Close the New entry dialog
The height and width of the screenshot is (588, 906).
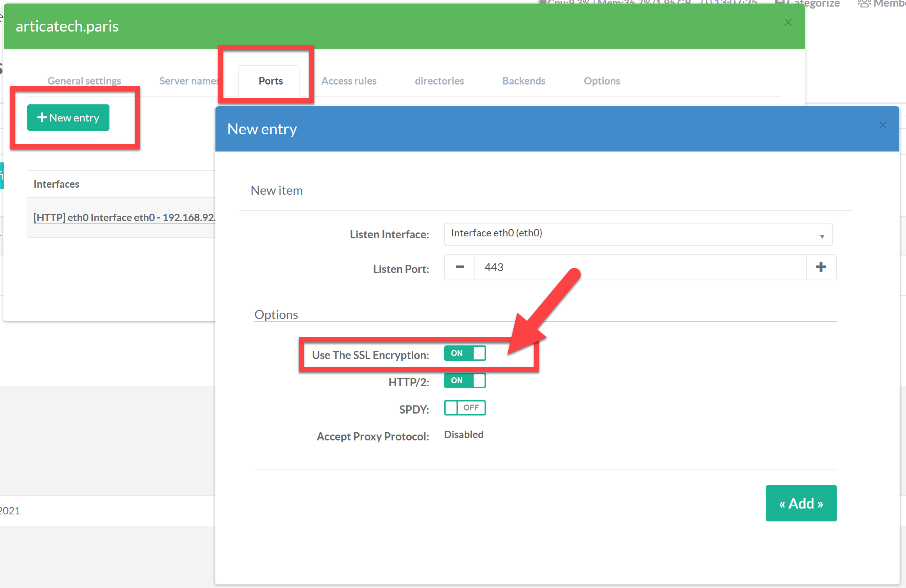tap(883, 126)
